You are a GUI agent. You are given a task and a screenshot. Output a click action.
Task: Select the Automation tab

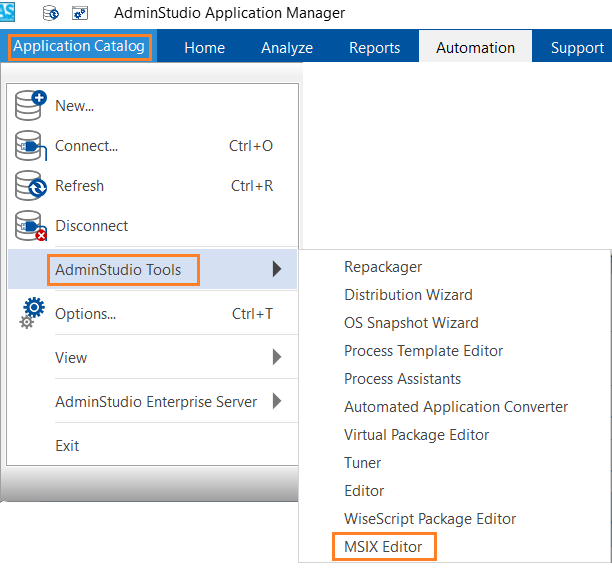(475, 47)
